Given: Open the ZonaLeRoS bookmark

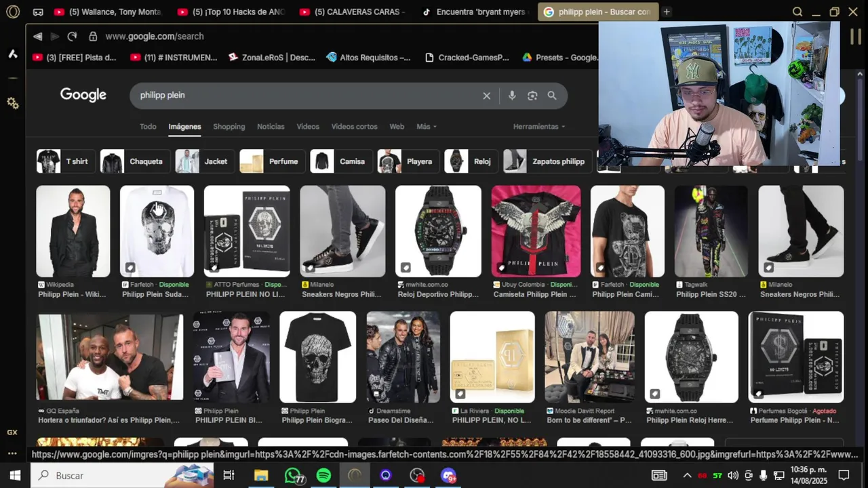Looking at the screenshot, I should [x=272, y=58].
